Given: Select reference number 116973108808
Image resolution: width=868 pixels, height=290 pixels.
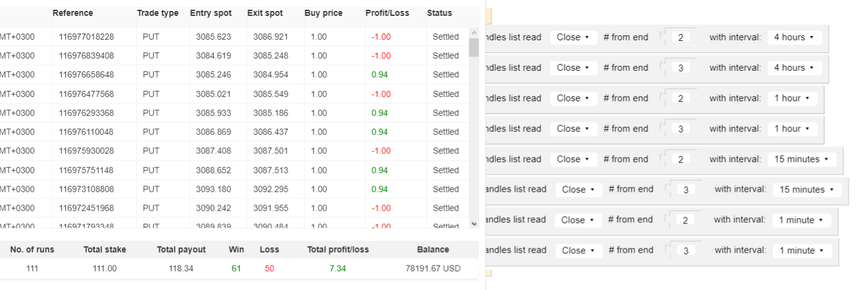Looking at the screenshot, I should pos(86,189).
